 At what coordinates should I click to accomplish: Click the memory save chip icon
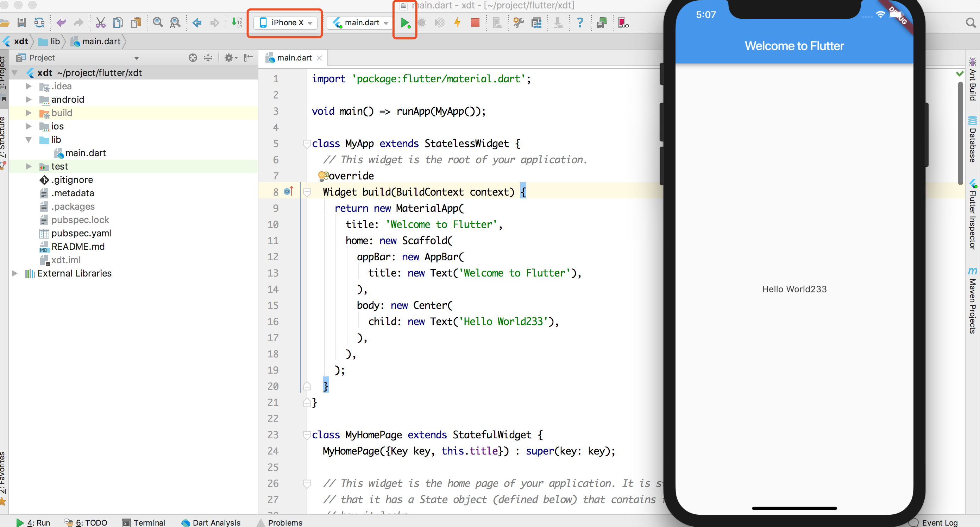(602, 23)
